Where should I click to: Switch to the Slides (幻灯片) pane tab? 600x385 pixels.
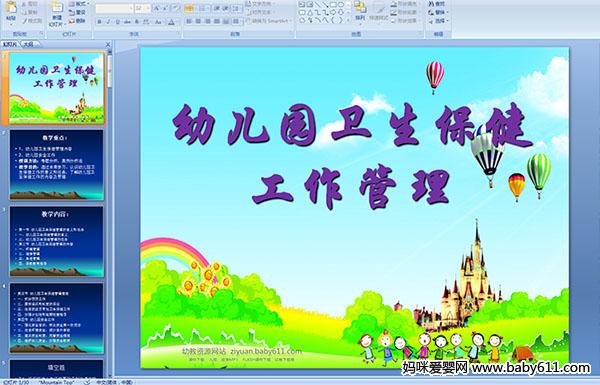(10, 44)
